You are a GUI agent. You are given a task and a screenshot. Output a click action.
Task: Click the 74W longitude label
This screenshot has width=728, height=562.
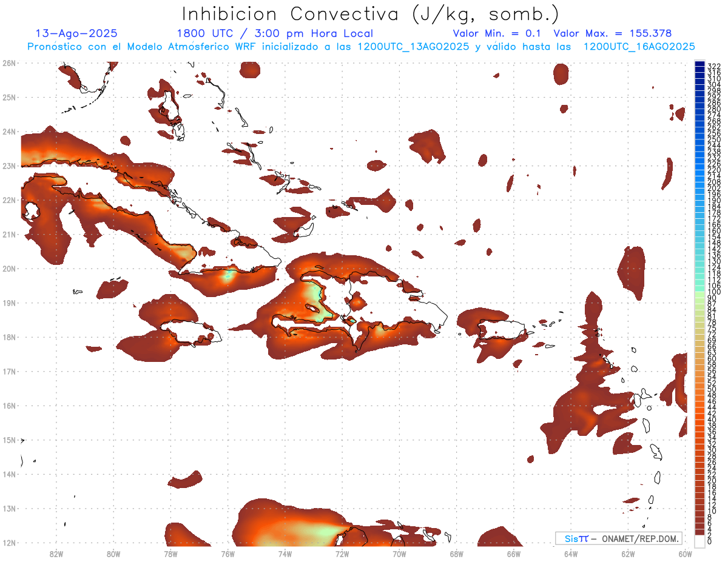pyautogui.click(x=285, y=554)
